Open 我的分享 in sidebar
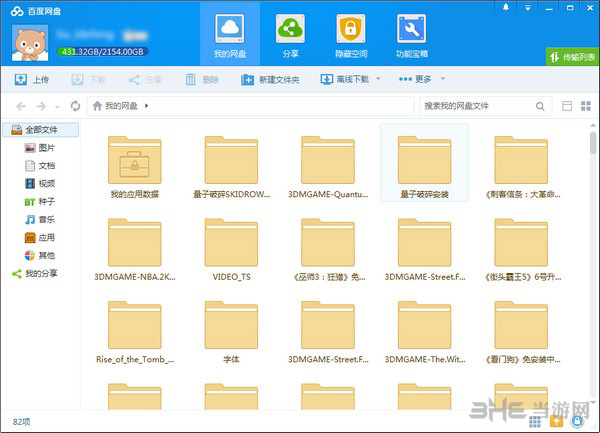Image resolution: width=600 pixels, height=433 pixels. (x=34, y=273)
